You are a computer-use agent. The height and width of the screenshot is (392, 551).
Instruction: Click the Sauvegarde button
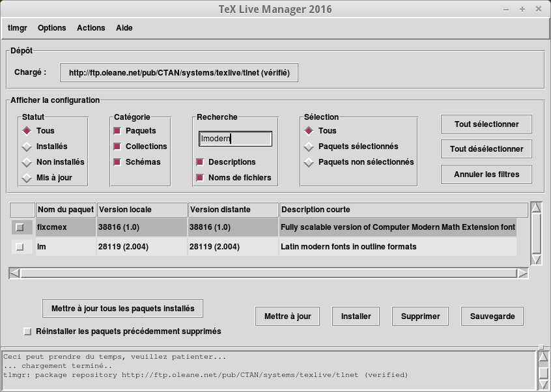(x=492, y=316)
